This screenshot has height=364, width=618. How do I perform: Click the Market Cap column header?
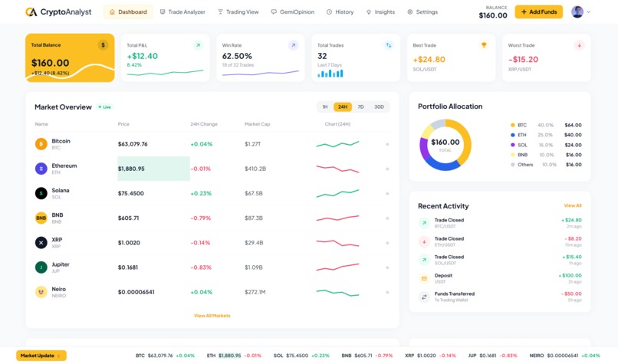[257, 124]
